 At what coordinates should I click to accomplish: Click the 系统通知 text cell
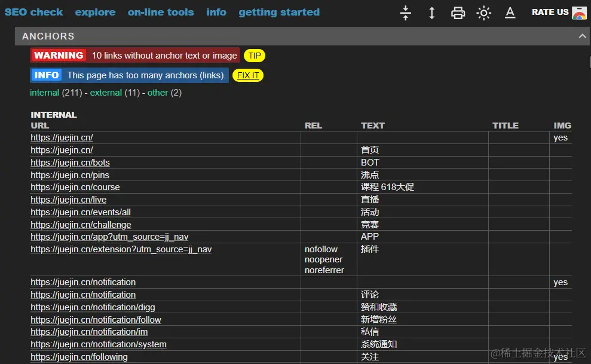pyautogui.click(x=379, y=344)
